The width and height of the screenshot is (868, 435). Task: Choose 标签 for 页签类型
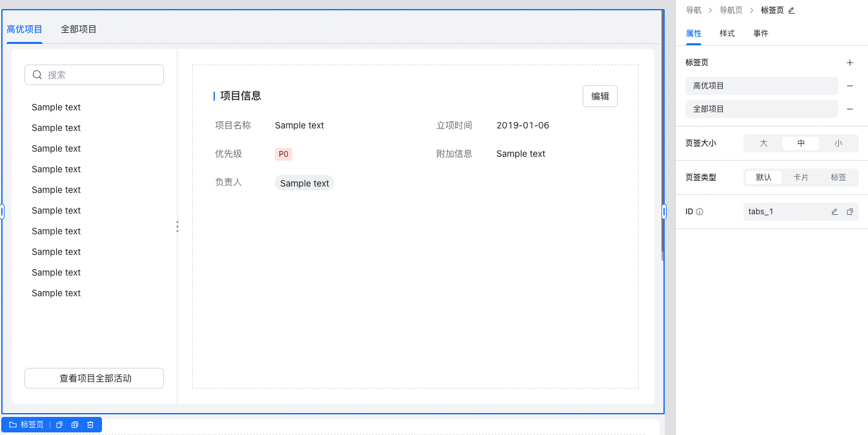[x=838, y=177]
